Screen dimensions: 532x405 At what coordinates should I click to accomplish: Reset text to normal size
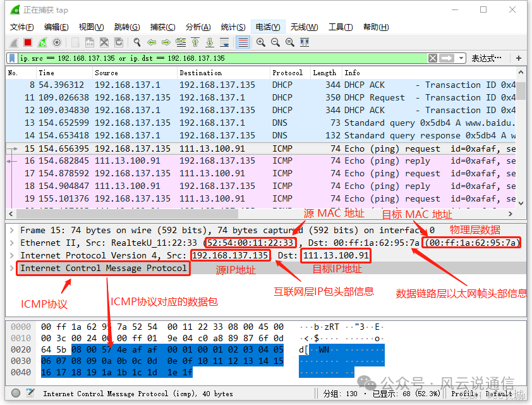click(290, 42)
